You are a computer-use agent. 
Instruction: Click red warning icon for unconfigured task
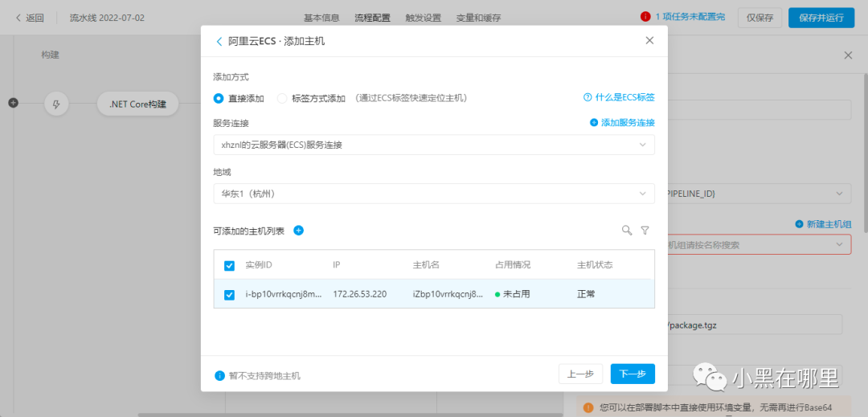645,17
